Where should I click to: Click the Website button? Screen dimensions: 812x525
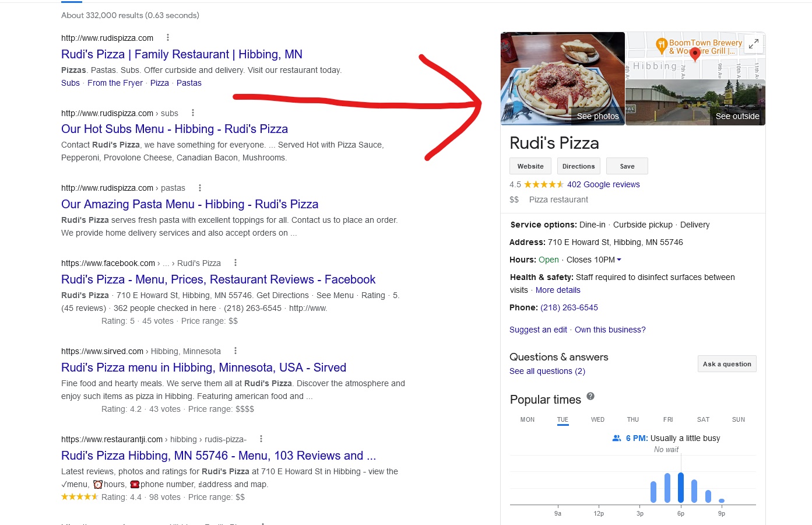[x=530, y=166]
